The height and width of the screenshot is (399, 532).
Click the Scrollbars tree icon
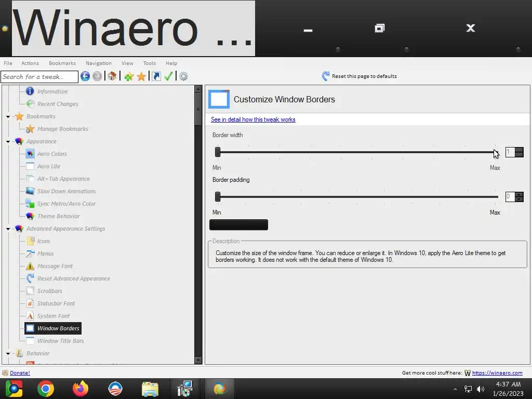(x=30, y=291)
